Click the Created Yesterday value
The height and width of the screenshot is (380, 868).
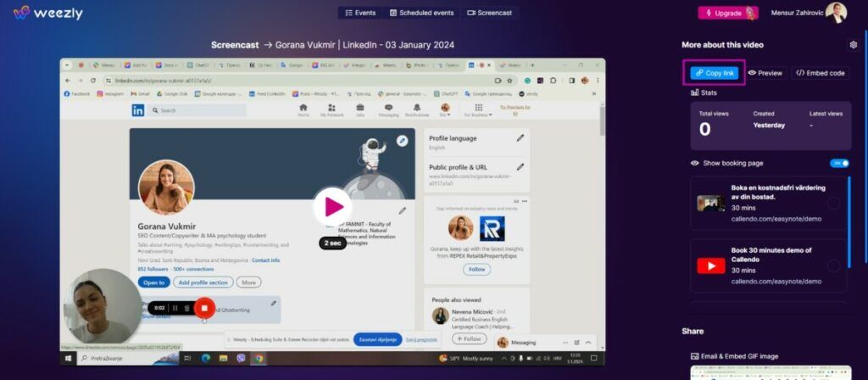coord(769,126)
